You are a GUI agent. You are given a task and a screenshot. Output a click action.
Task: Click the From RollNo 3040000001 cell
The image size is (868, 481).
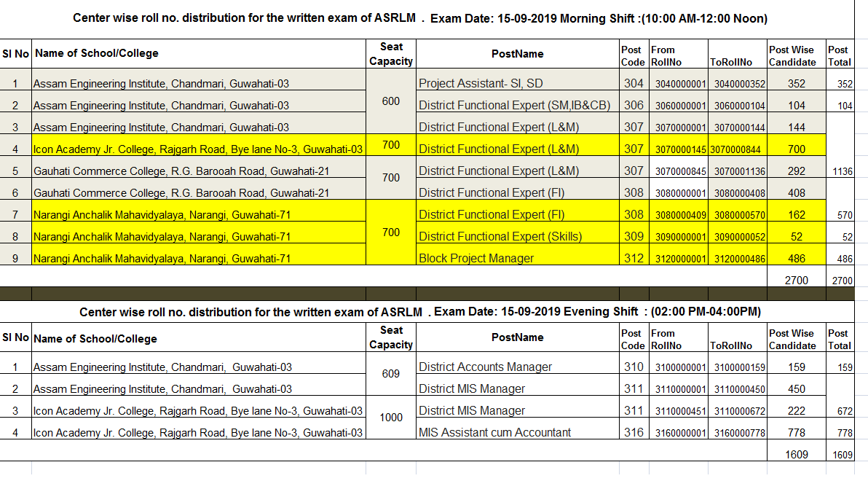click(678, 79)
